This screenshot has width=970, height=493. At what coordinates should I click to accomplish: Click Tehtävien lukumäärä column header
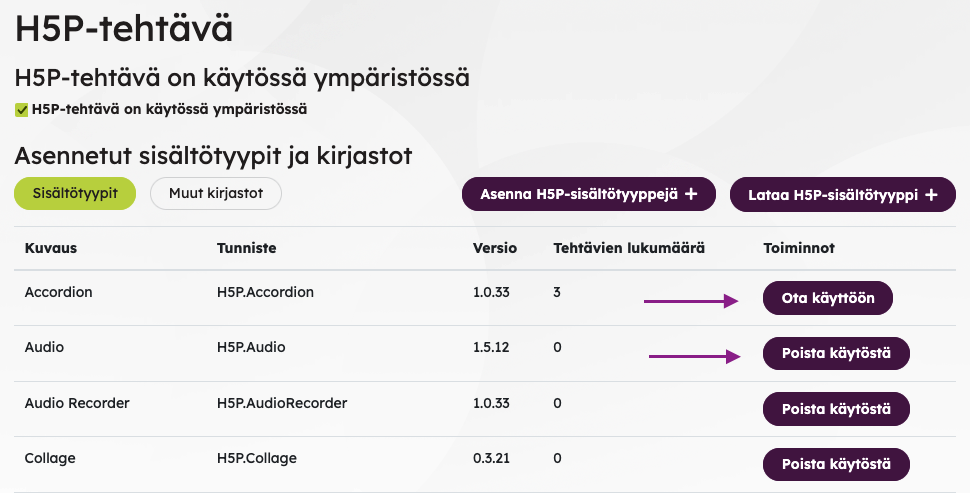coord(629,248)
